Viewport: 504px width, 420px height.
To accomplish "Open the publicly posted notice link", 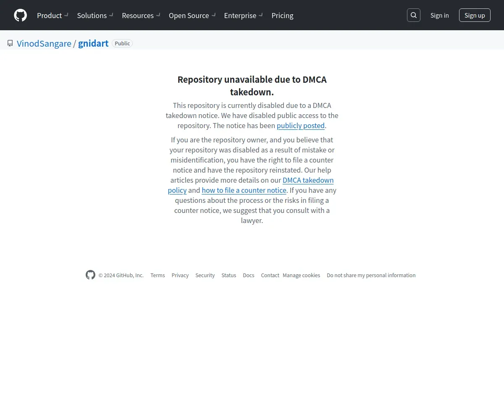I will pos(301,126).
